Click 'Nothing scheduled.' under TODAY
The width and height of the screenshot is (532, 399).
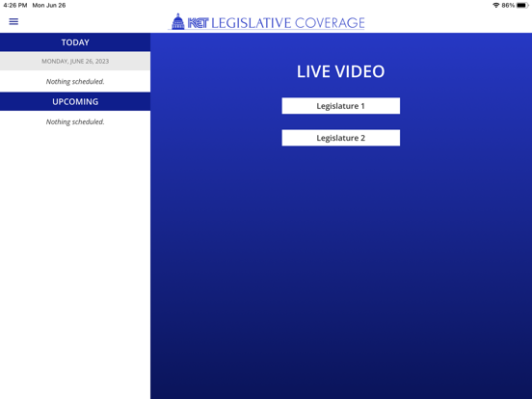click(x=75, y=81)
